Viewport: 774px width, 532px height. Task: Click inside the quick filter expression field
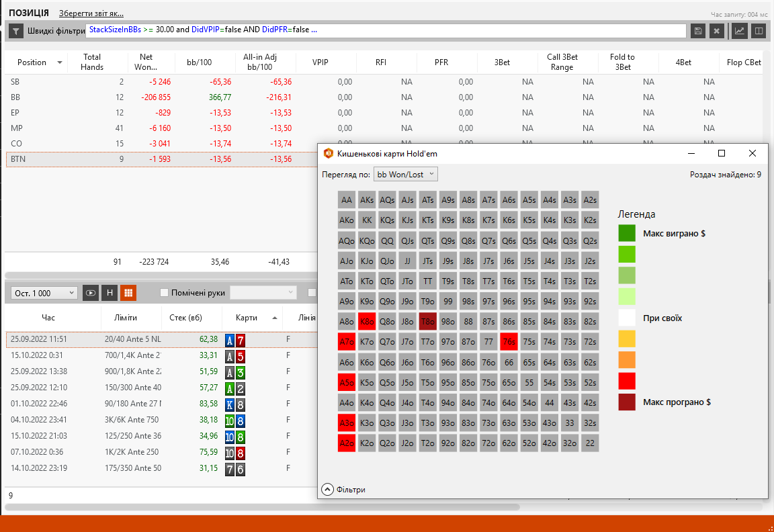click(x=386, y=31)
